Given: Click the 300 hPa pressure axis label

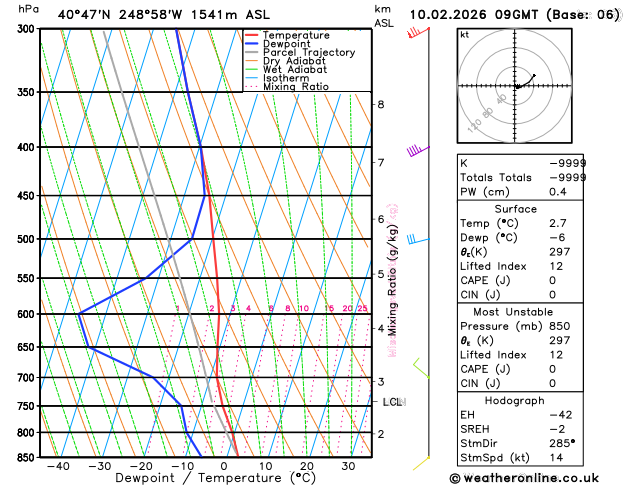Looking at the screenshot, I should coord(27,29).
